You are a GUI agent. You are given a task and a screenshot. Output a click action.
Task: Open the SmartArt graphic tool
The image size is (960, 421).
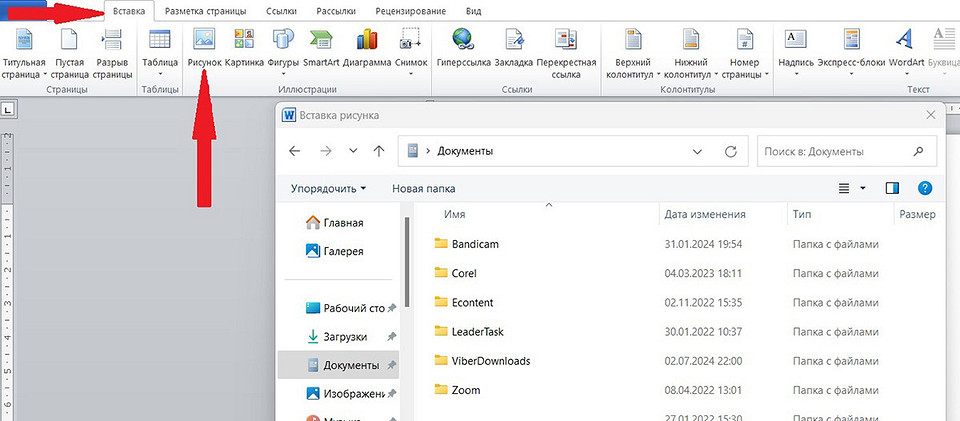coord(321,41)
